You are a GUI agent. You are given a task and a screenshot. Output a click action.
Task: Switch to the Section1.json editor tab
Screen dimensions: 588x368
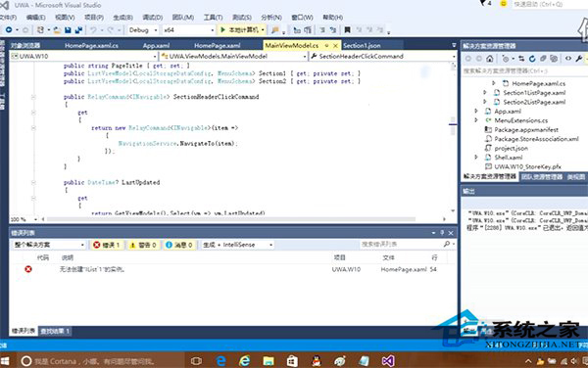pos(362,46)
